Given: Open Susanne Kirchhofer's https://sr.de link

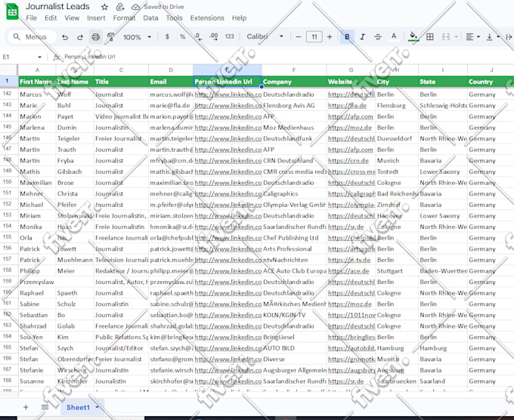Looking at the screenshot, I should (346, 381).
